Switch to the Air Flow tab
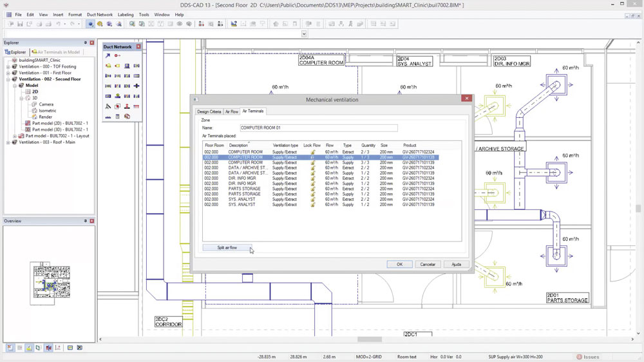 click(x=232, y=112)
